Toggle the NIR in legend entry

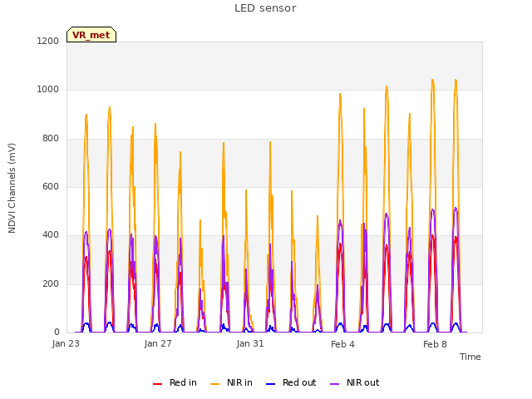232,382
